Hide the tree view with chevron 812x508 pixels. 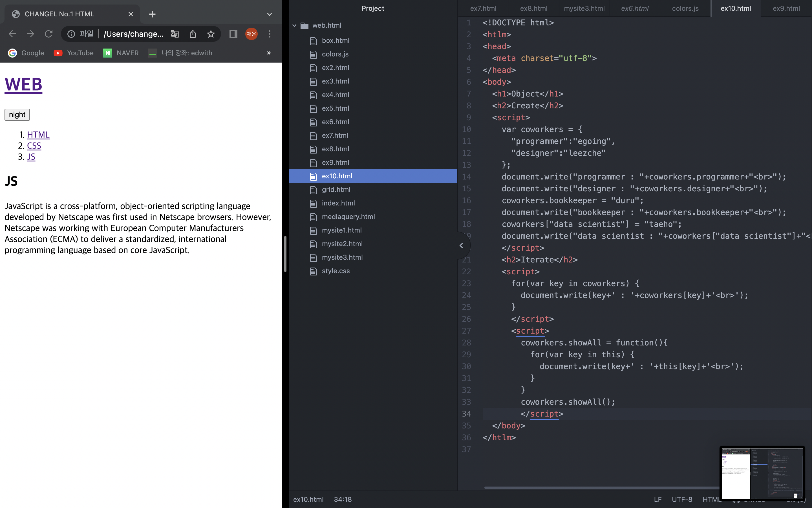(462, 246)
